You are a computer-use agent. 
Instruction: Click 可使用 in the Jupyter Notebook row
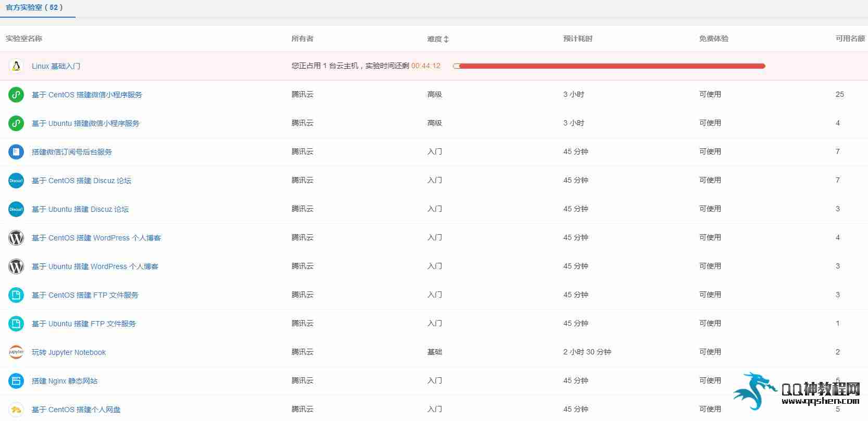710,352
